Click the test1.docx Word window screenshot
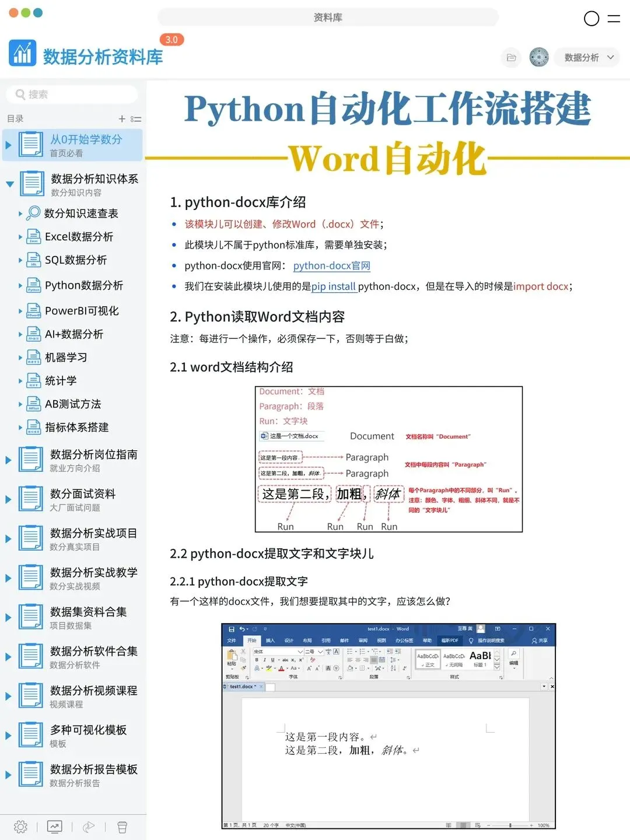 (388, 726)
